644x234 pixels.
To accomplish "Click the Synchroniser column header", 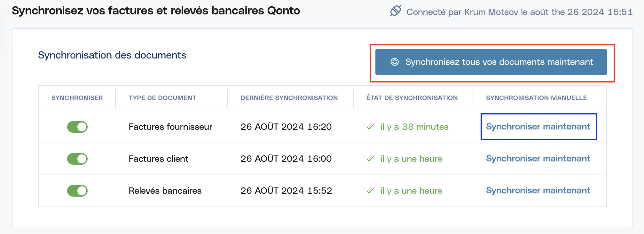I will coord(77,98).
